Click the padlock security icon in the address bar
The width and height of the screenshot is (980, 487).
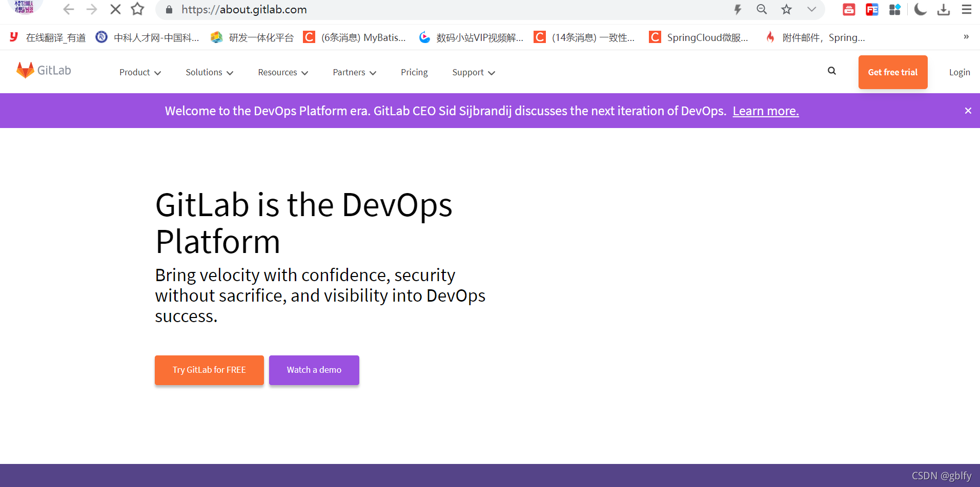[169, 9]
